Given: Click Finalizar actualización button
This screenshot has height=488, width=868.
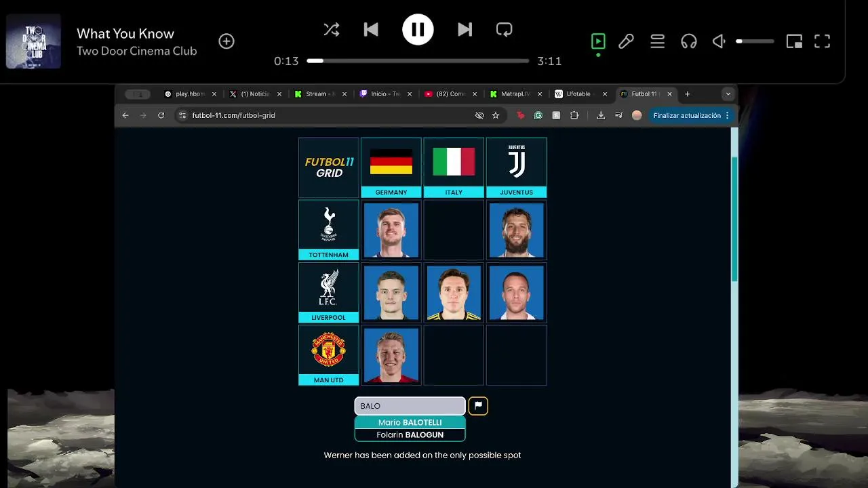Looking at the screenshot, I should pyautogui.click(x=687, y=115).
